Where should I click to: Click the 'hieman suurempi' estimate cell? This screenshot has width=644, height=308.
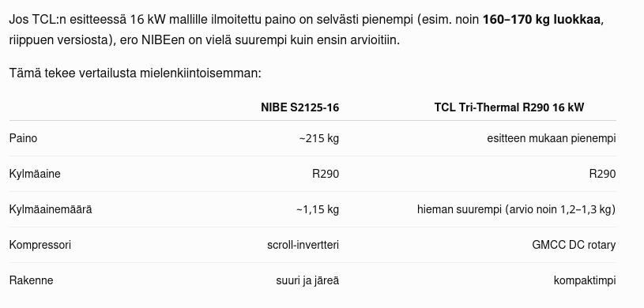coord(516,209)
